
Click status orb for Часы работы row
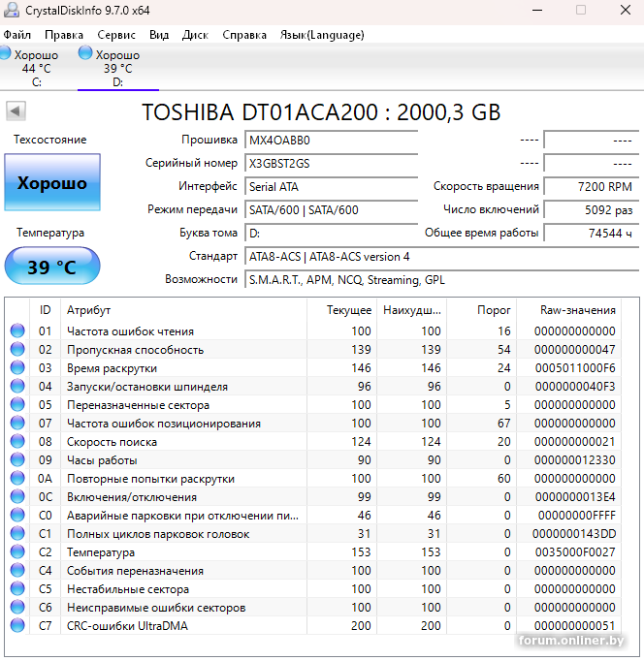[17, 460]
